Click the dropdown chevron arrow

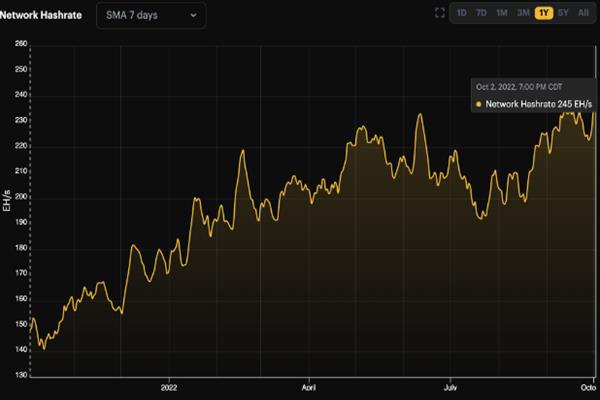point(194,16)
